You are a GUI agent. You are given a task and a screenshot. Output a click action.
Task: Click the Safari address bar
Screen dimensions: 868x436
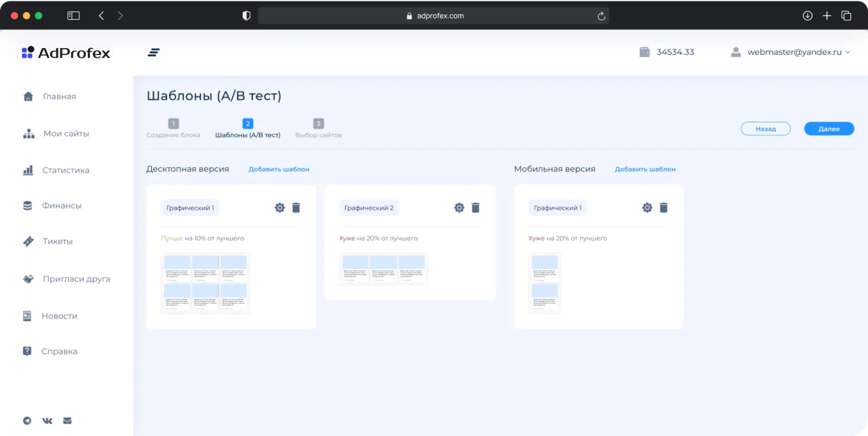[x=433, y=16]
